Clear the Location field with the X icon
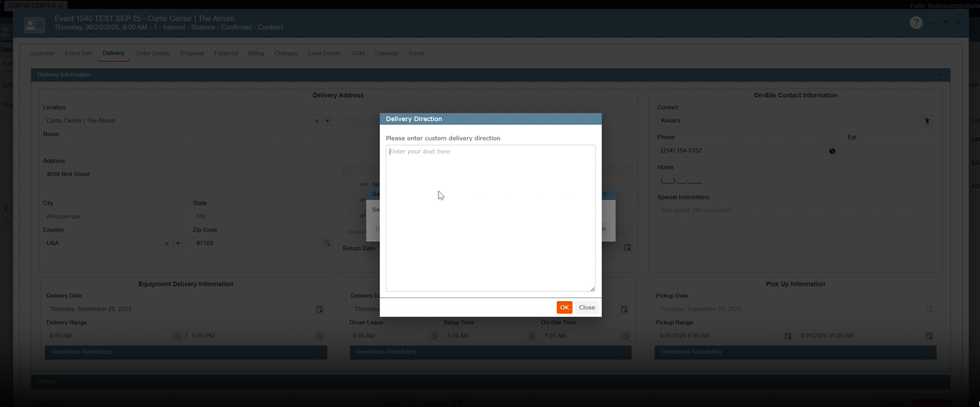 (316, 121)
